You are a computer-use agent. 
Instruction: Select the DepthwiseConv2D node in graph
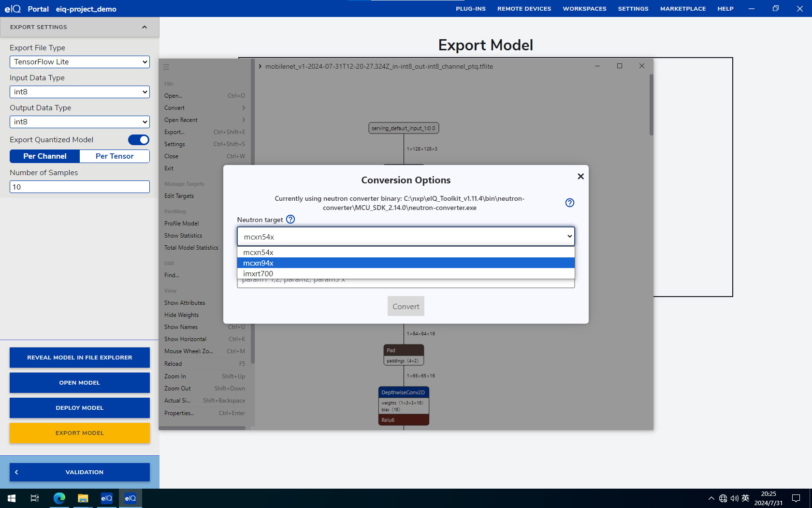click(404, 406)
